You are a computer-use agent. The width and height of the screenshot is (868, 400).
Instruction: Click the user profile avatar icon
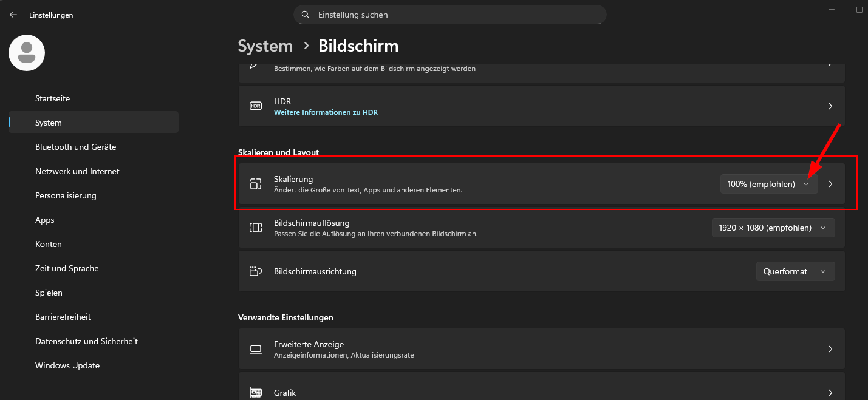click(27, 53)
